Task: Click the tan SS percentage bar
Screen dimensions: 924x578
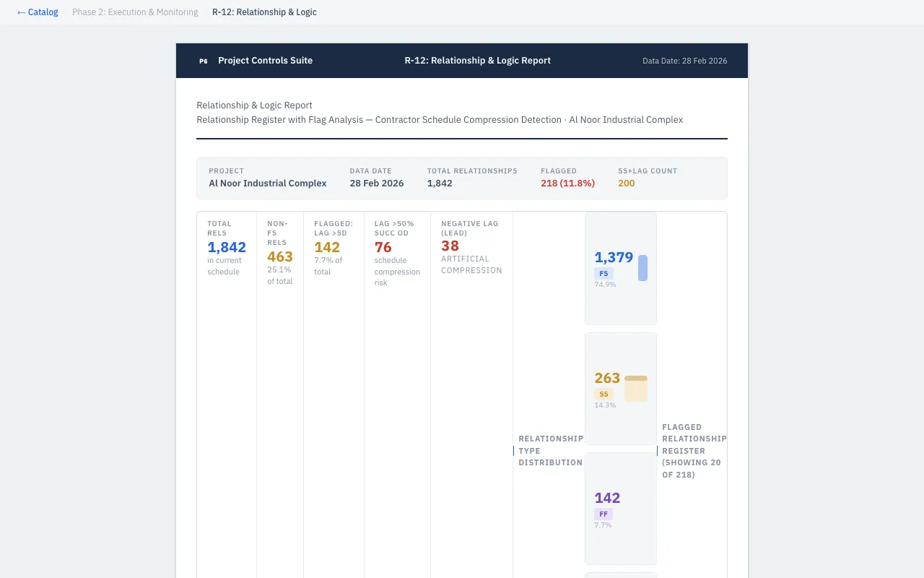Action: pos(636,389)
